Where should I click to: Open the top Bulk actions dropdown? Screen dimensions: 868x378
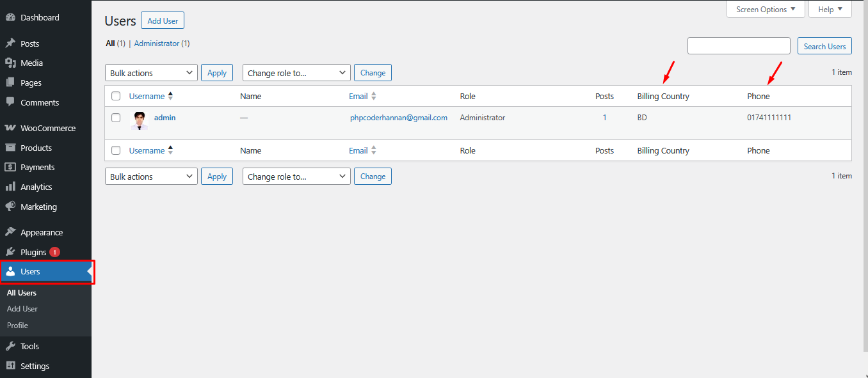tap(151, 73)
